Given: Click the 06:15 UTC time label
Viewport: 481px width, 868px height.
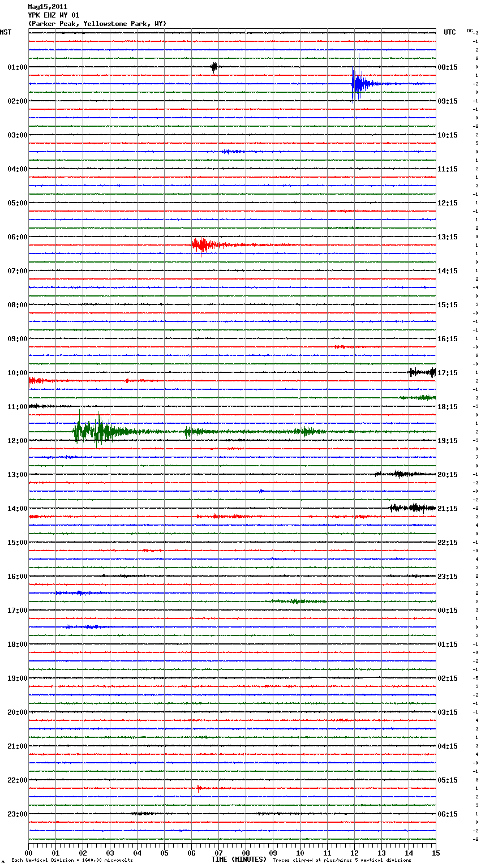Looking at the screenshot, I should tap(448, 814).
